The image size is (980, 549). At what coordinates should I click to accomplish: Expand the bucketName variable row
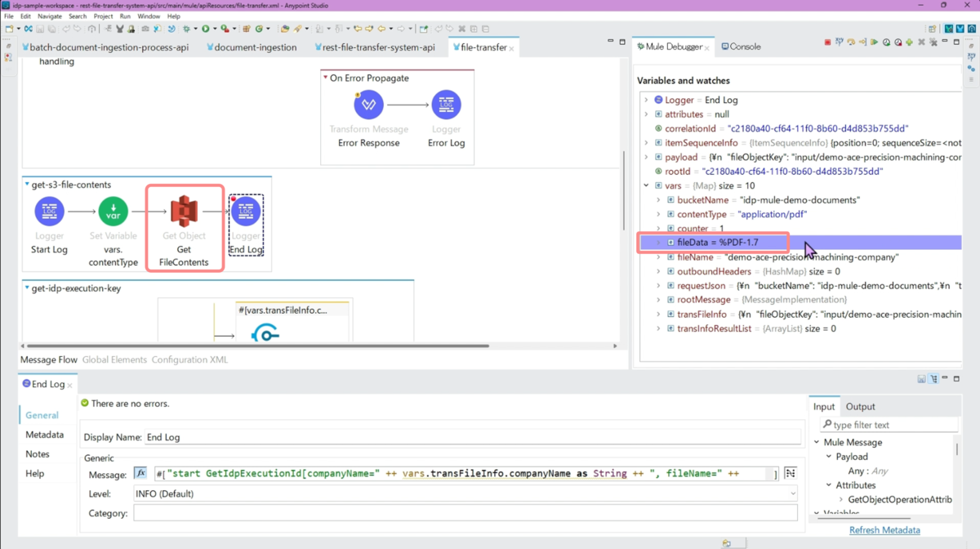pos(658,200)
